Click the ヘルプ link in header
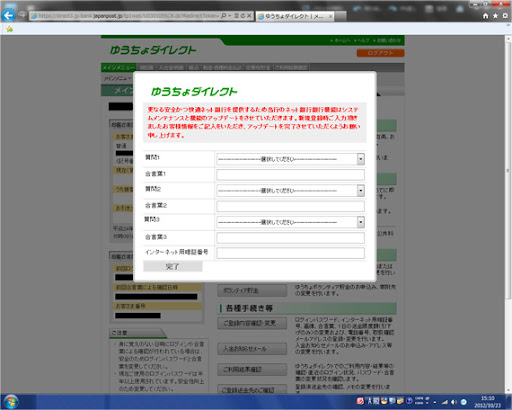This screenshot has height=410, width=512. [x=362, y=41]
